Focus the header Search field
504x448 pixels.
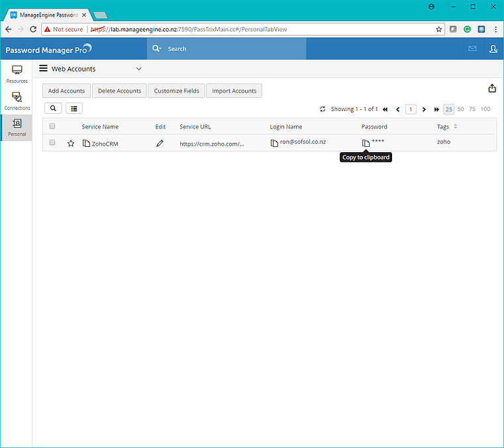(227, 48)
